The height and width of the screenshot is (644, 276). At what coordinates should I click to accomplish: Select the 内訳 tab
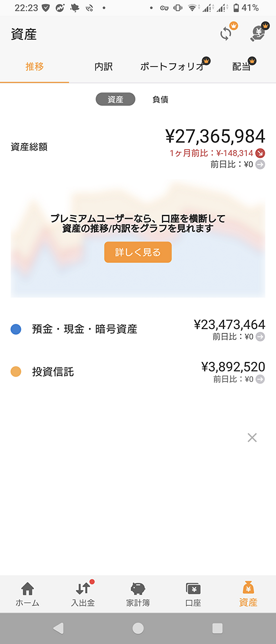(x=103, y=67)
